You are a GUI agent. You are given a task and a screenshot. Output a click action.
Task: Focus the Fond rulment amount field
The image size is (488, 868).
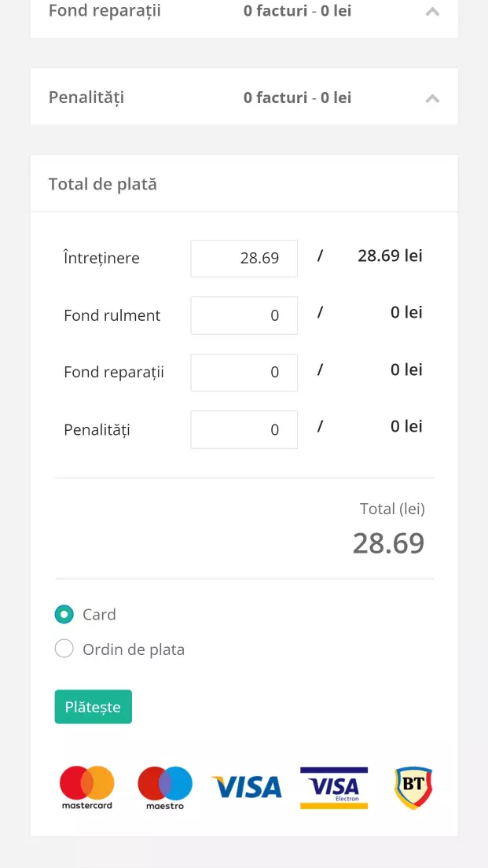[244, 315]
